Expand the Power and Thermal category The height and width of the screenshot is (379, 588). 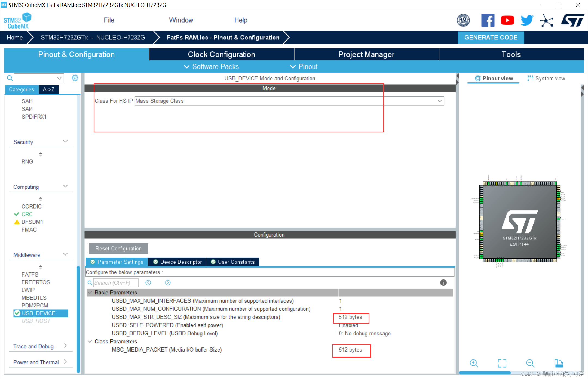point(65,362)
